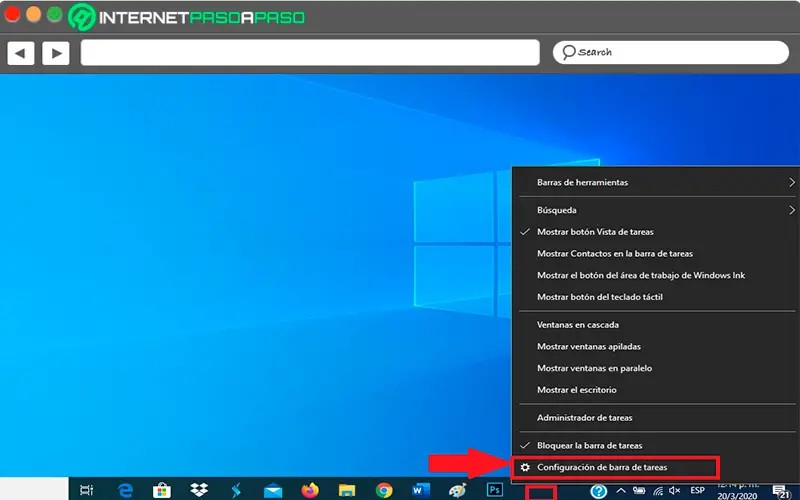
Task: Open the notification Action Center icon
Action: (x=782, y=492)
